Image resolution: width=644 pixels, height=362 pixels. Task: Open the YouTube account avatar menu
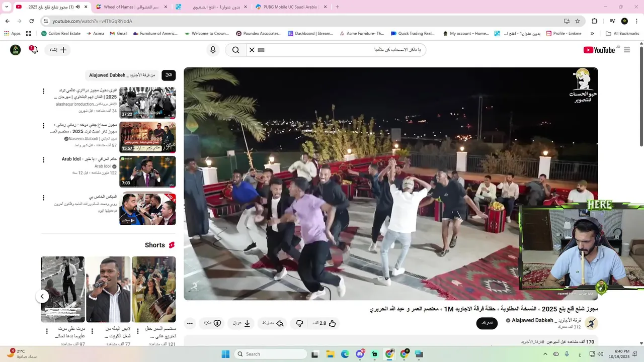[16, 50]
